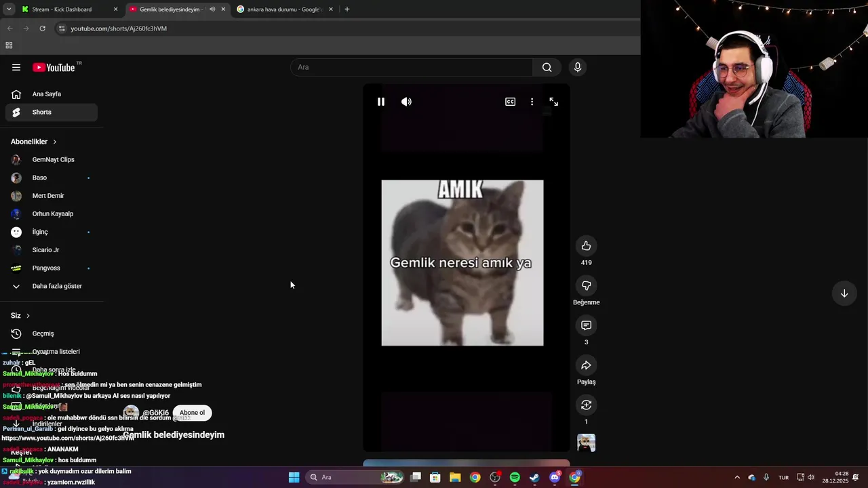Open the Orhun Kayaalp channel subscription
This screenshot has width=868, height=488.
pos(52,214)
